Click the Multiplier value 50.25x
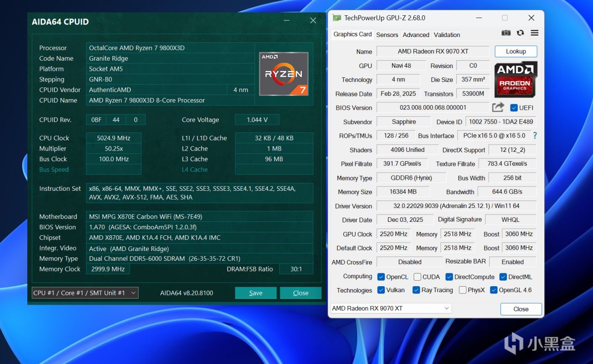 [x=114, y=149]
